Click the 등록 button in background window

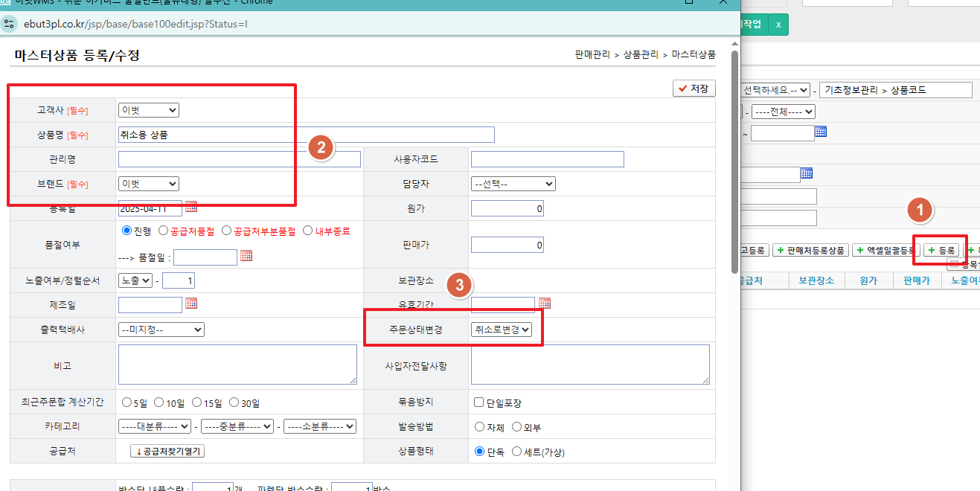coord(941,251)
